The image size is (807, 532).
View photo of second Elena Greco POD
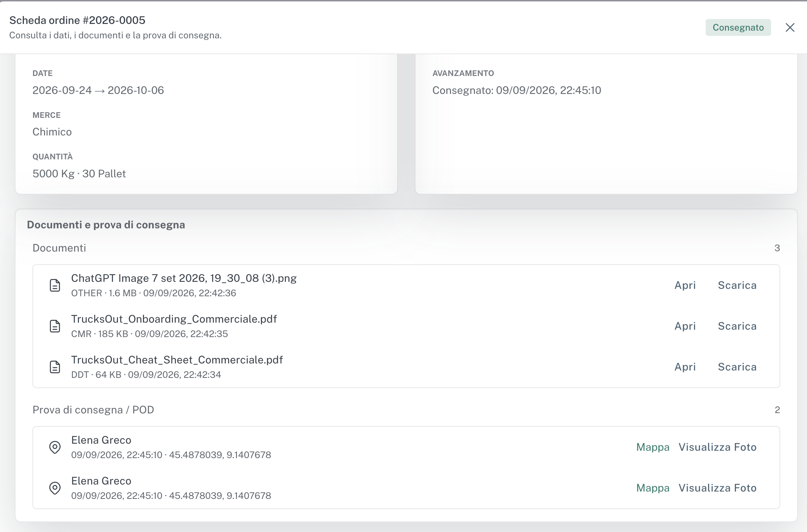[718, 488]
